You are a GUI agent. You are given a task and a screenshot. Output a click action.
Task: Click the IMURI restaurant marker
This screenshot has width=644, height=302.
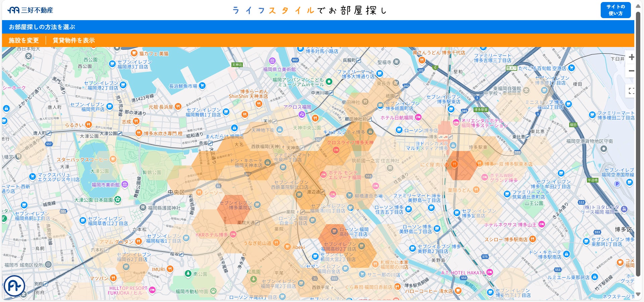pyautogui.click(x=170, y=269)
